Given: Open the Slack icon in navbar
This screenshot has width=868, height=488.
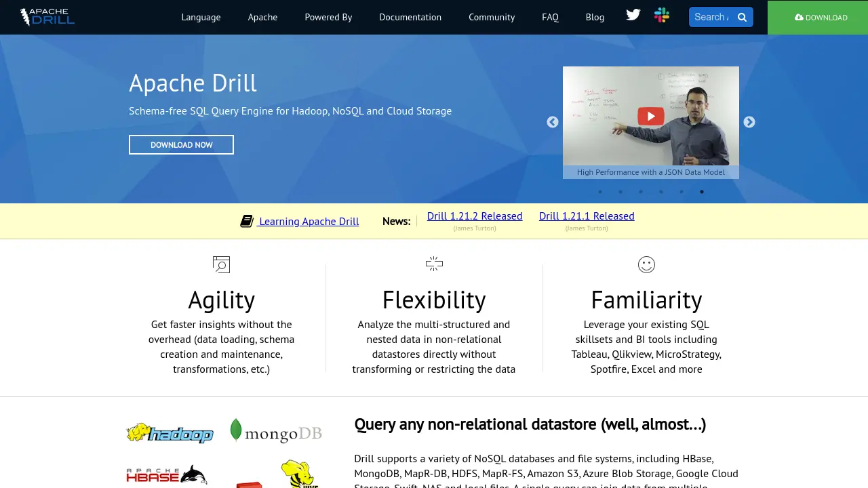Looking at the screenshot, I should click(x=662, y=15).
